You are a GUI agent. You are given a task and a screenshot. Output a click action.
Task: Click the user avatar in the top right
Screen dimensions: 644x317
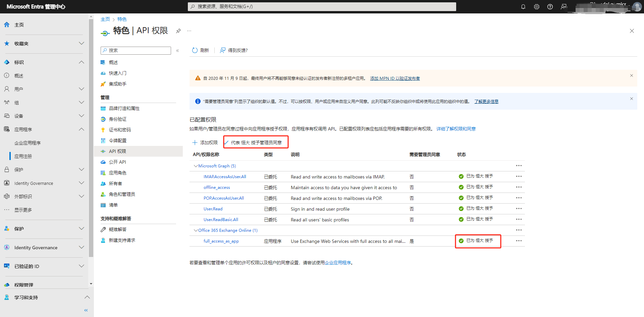638,7
